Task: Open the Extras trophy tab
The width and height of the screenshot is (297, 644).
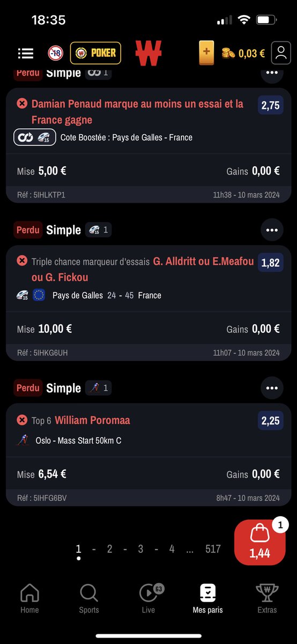Action: pos(267,599)
